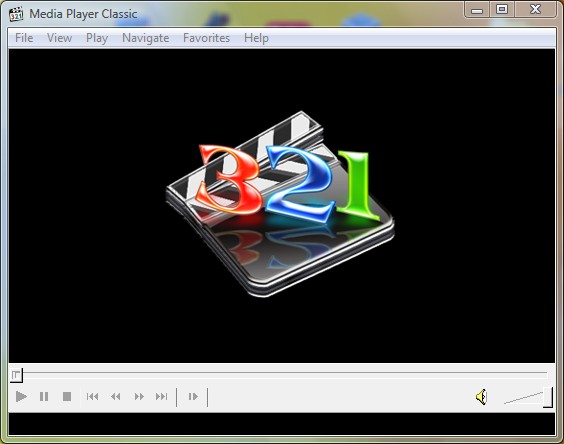Click the volume slider handle

point(548,397)
